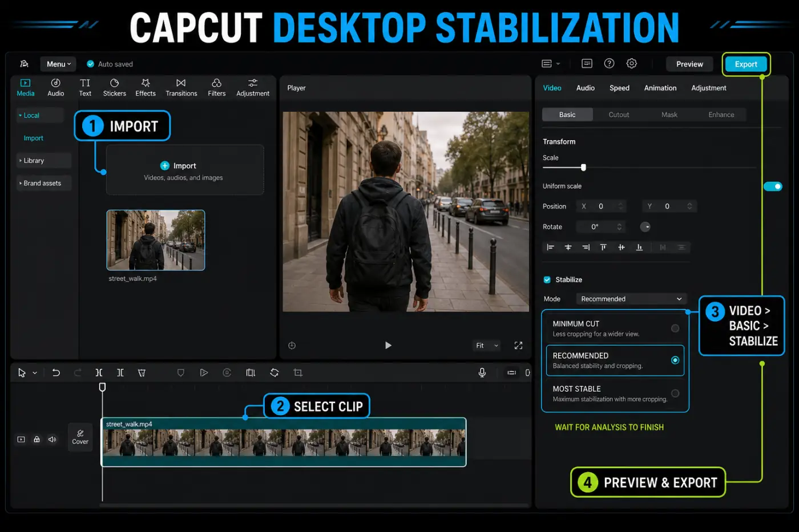799x532 pixels.
Task: Select the Basic sub-tab
Action: [567, 115]
